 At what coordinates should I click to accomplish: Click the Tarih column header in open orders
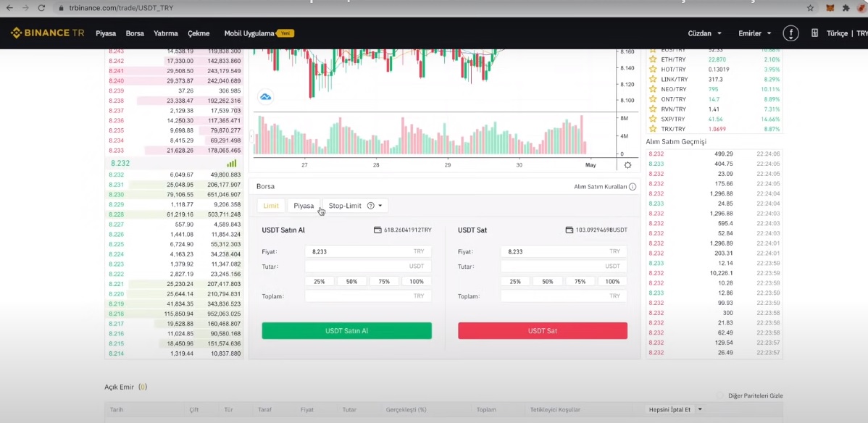coord(116,410)
